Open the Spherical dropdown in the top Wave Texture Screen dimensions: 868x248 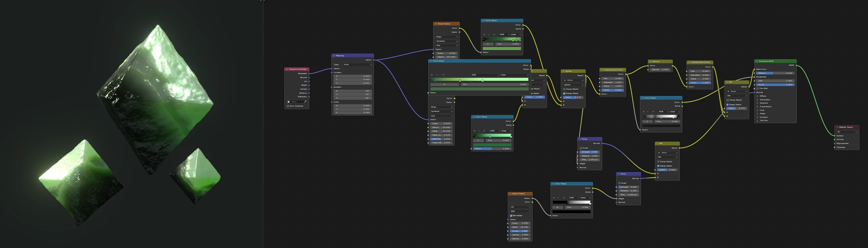[x=446, y=41]
